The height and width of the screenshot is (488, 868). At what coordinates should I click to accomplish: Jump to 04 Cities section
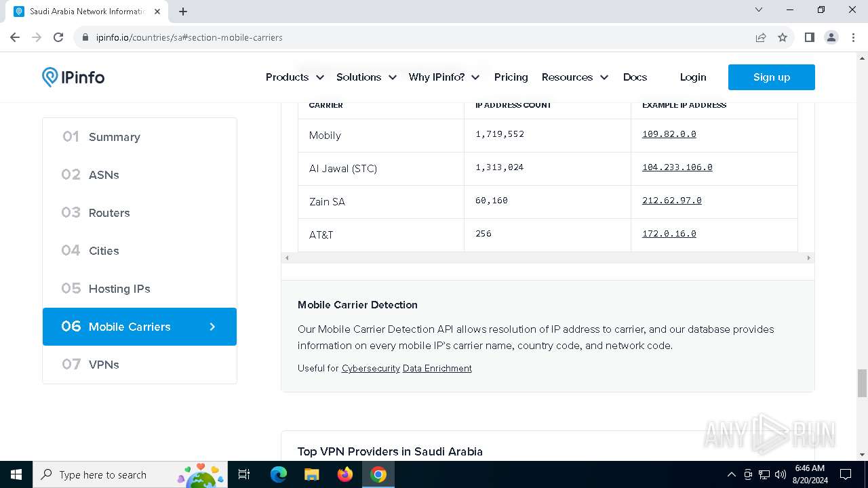140,251
